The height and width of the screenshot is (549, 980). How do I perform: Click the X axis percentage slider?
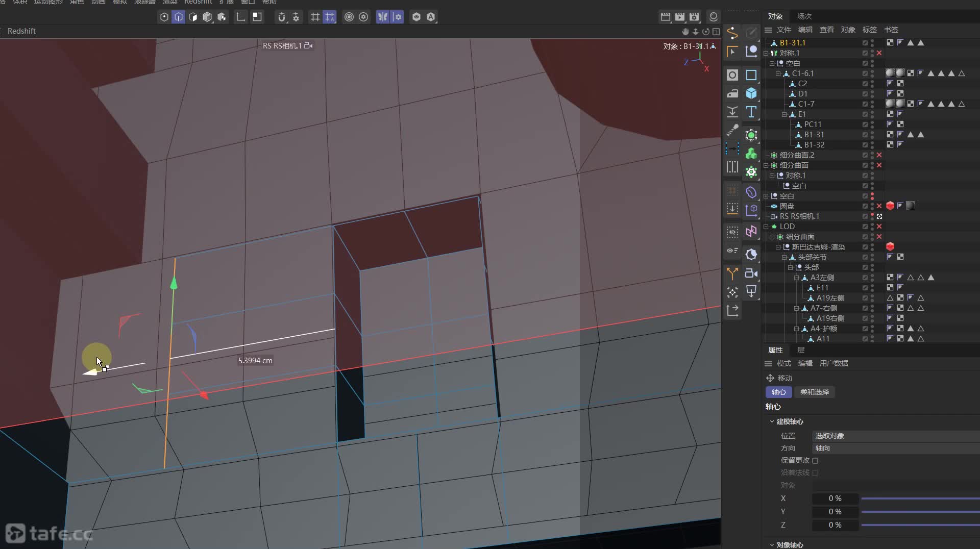920,498
